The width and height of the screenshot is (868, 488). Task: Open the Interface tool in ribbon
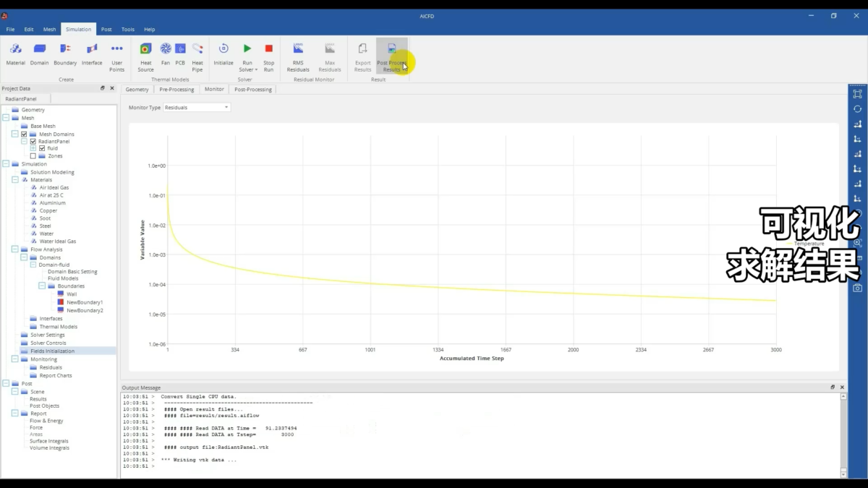pyautogui.click(x=92, y=53)
